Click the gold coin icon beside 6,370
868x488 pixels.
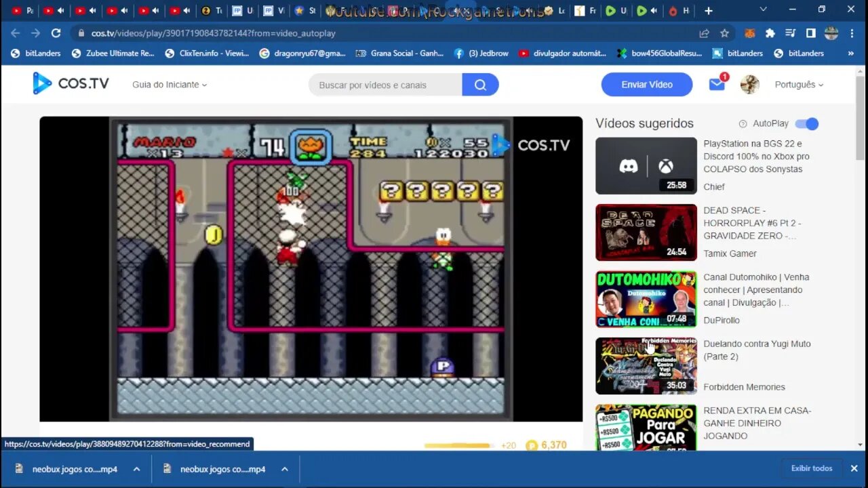coord(532,445)
